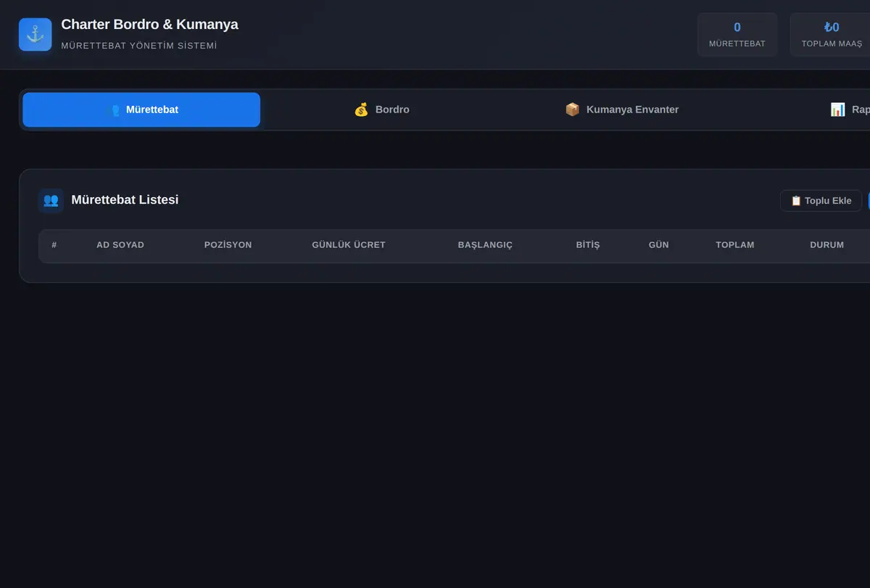The image size is (870, 588).
Task: Select the "TOPLAM" column header
Action: coord(735,245)
